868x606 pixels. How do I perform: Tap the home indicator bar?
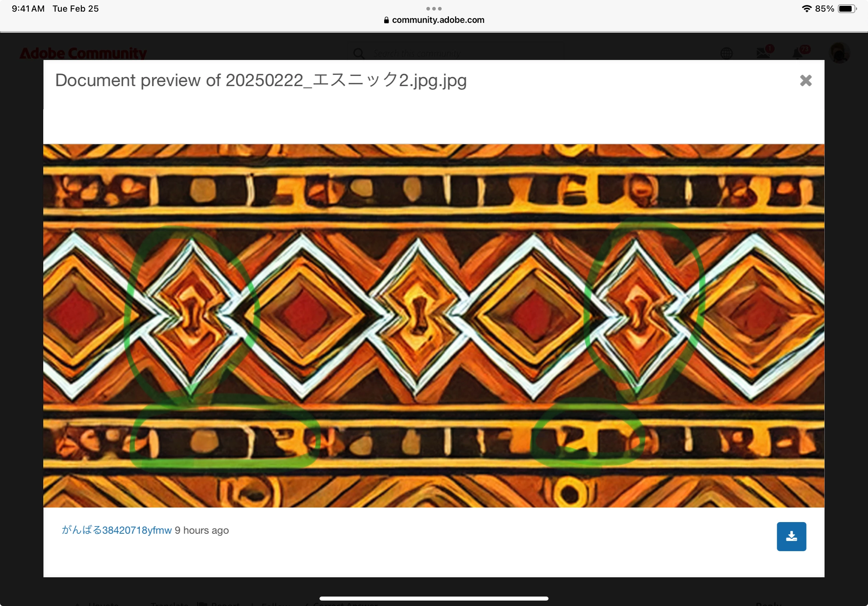[x=434, y=598]
